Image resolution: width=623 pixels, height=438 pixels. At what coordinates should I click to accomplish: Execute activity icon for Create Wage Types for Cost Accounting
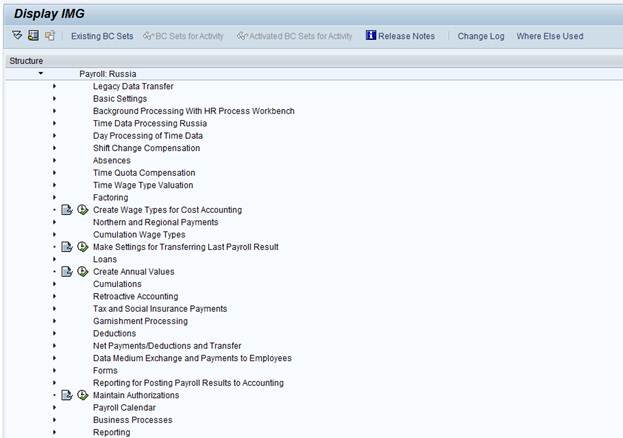coord(82,209)
